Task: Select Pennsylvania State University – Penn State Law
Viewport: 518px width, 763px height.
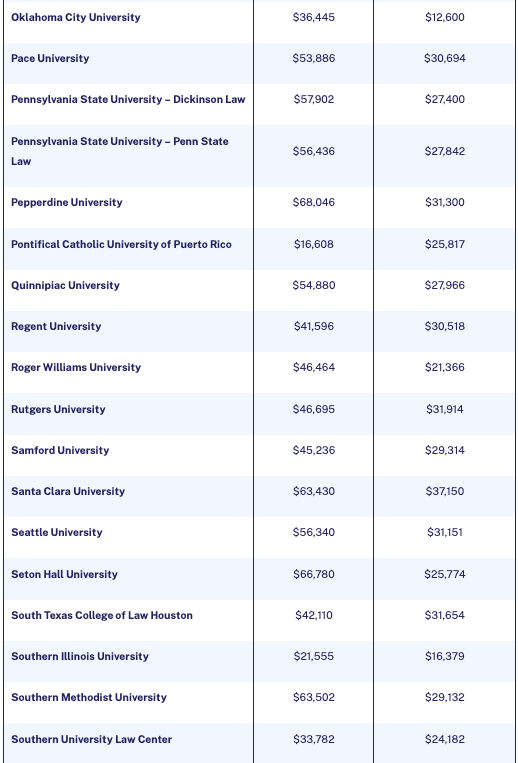Action: 120,151
